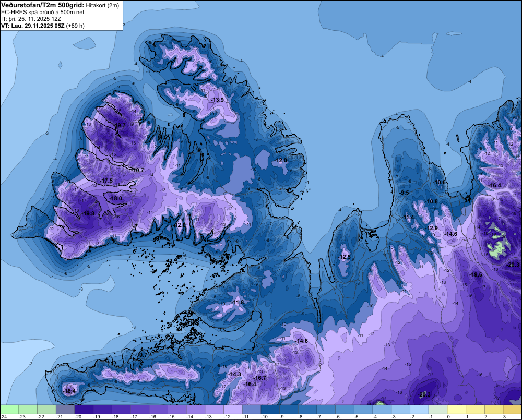Click the -18.0 temperature label
This screenshot has height=420, width=522.
click(x=116, y=198)
